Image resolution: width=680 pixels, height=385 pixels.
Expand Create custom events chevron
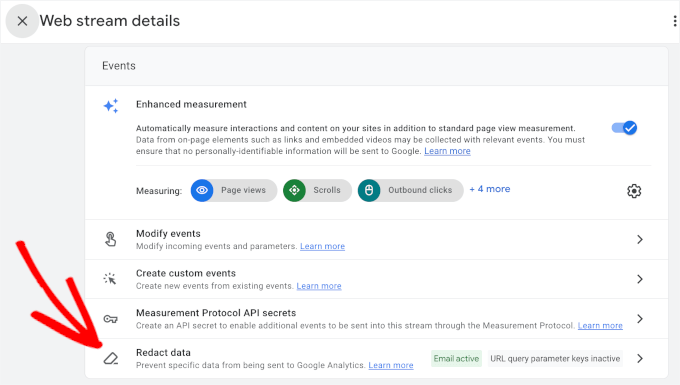point(640,279)
